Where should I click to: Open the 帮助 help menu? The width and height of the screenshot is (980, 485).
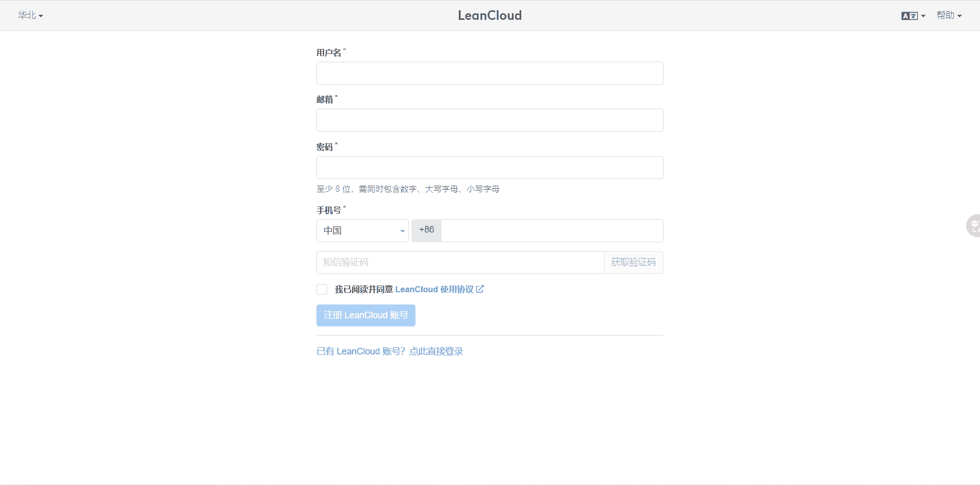(949, 15)
